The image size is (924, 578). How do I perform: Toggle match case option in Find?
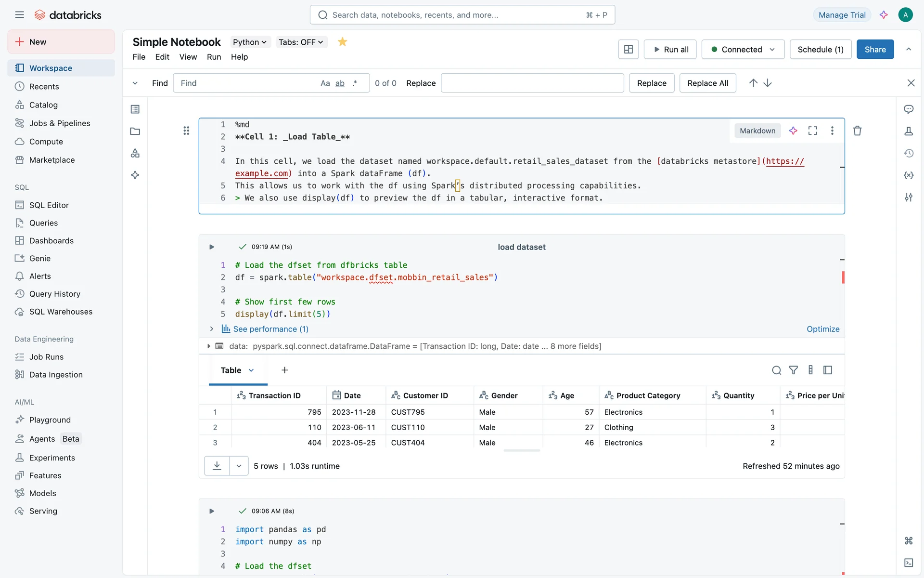click(325, 83)
